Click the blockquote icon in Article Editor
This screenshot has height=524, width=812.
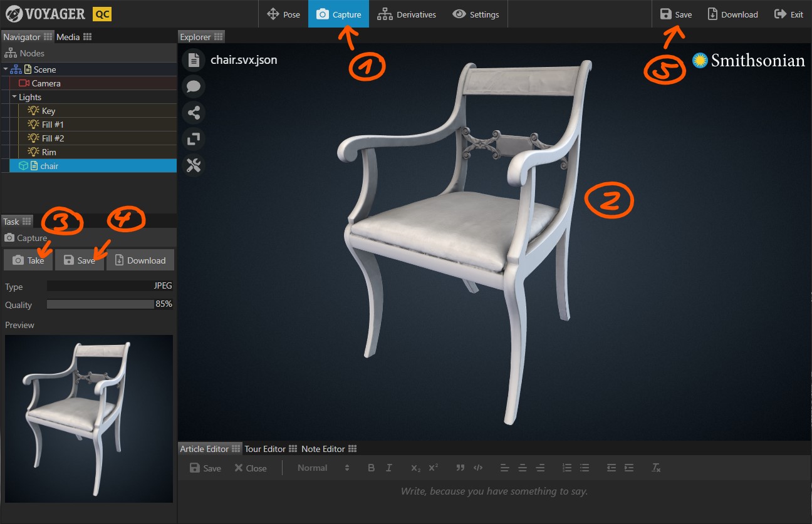point(461,468)
